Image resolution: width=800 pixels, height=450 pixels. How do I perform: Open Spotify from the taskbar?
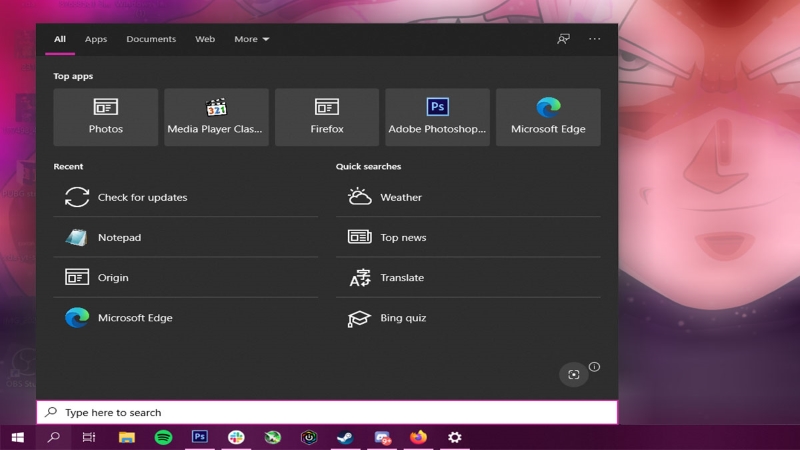163,437
